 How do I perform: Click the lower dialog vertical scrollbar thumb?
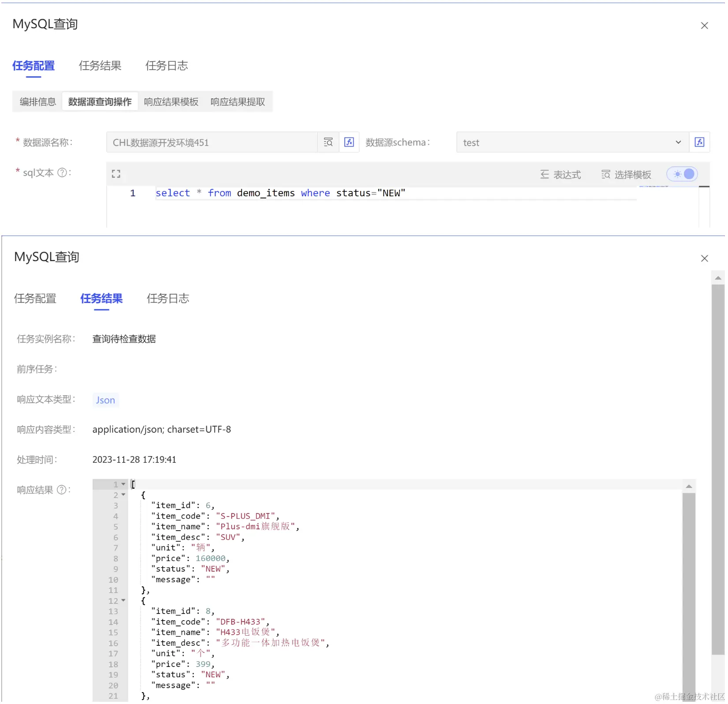[718, 470]
